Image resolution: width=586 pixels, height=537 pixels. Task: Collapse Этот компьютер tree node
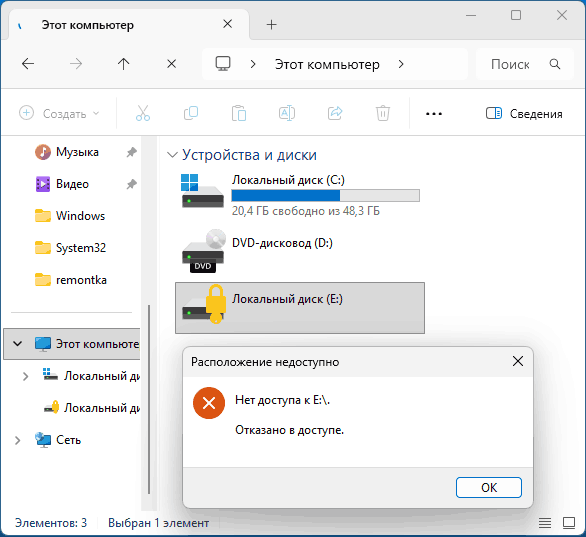(x=18, y=344)
